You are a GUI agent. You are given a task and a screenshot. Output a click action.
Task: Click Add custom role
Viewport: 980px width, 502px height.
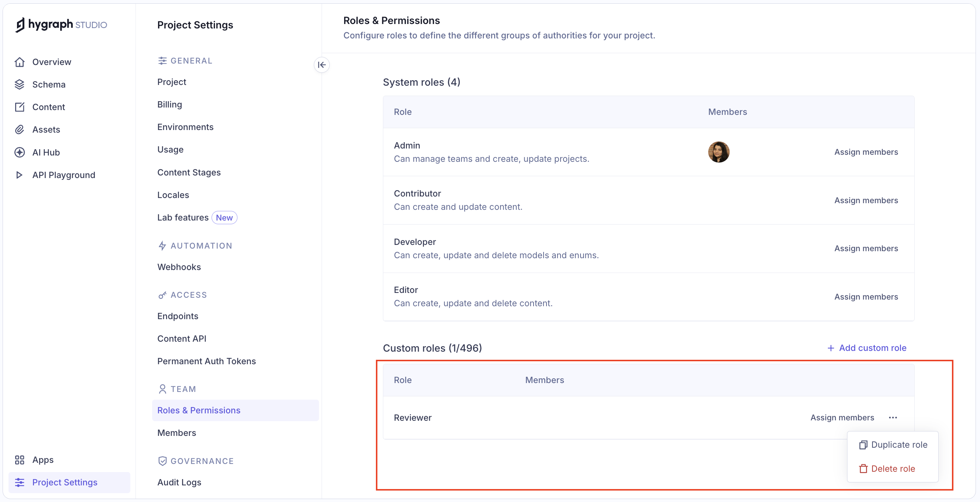[867, 348]
